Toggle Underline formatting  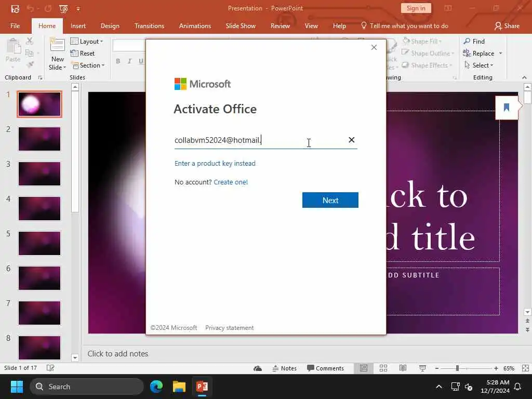tap(141, 61)
